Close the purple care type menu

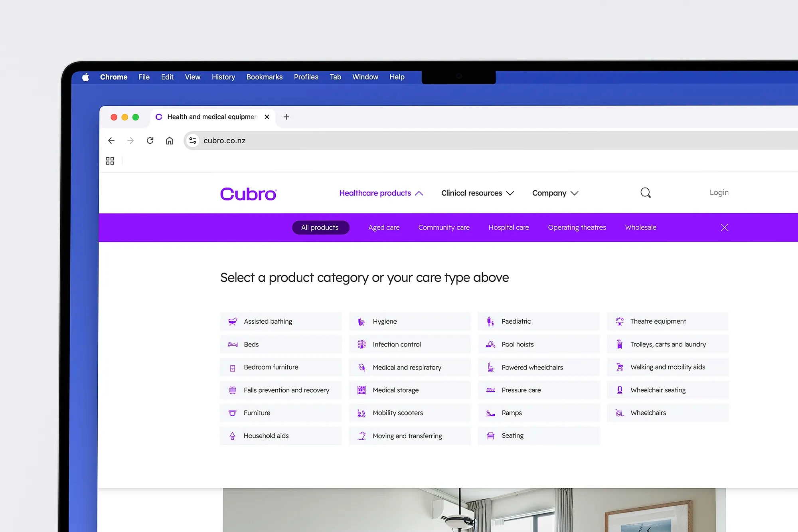click(725, 227)
